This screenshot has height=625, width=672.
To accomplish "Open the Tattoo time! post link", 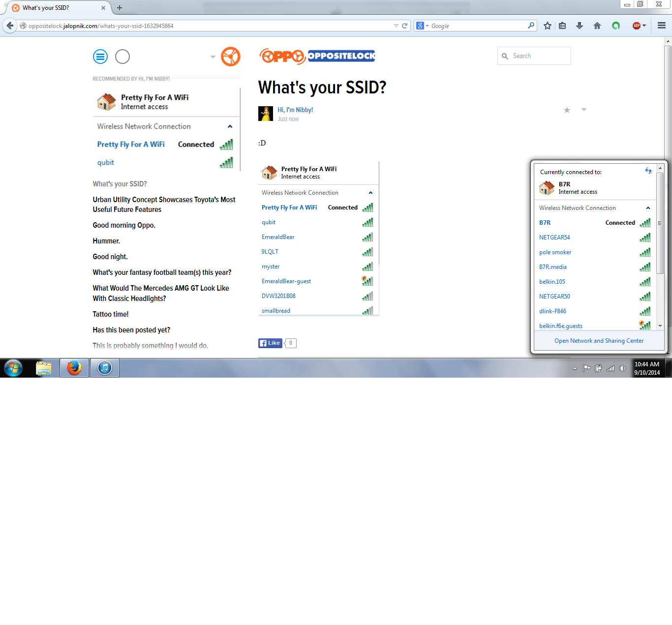I will [111, 314].
